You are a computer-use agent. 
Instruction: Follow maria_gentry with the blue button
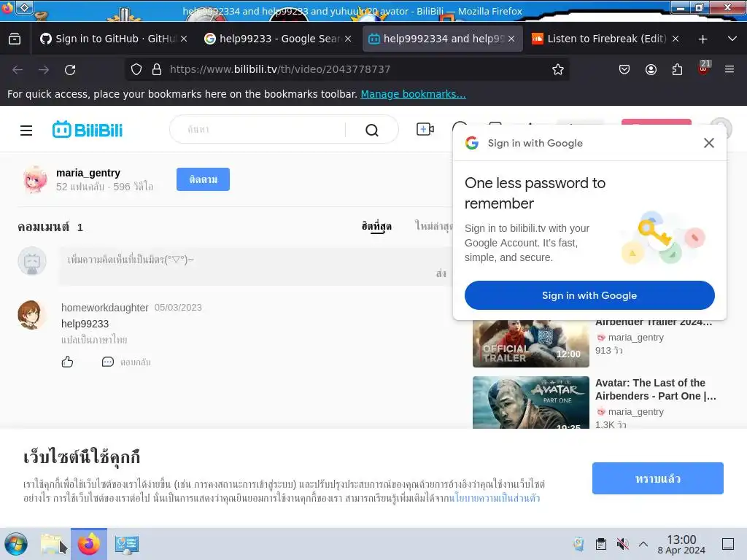point(203,179)
